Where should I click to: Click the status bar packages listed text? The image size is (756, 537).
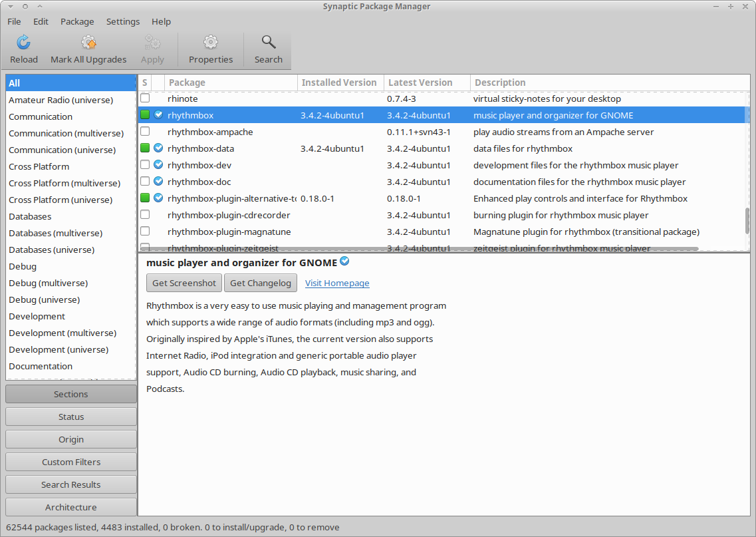(x=173, y=527)
